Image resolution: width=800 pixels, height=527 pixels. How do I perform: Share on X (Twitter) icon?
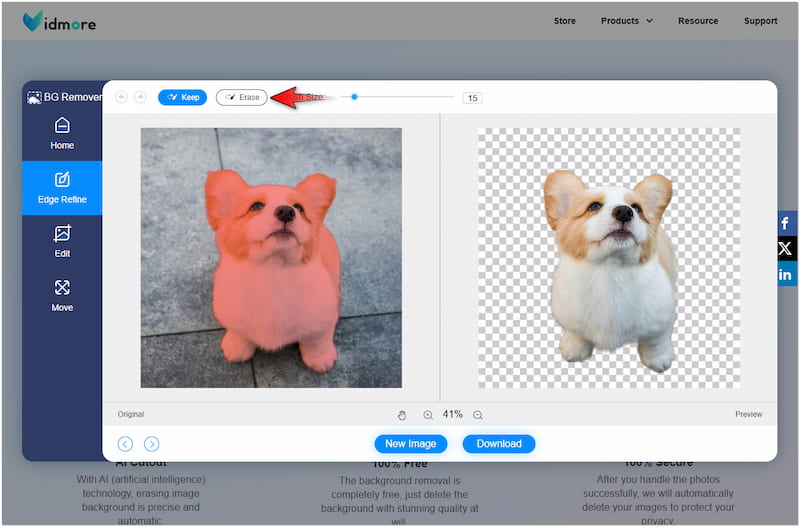click(x=785, y=248)
